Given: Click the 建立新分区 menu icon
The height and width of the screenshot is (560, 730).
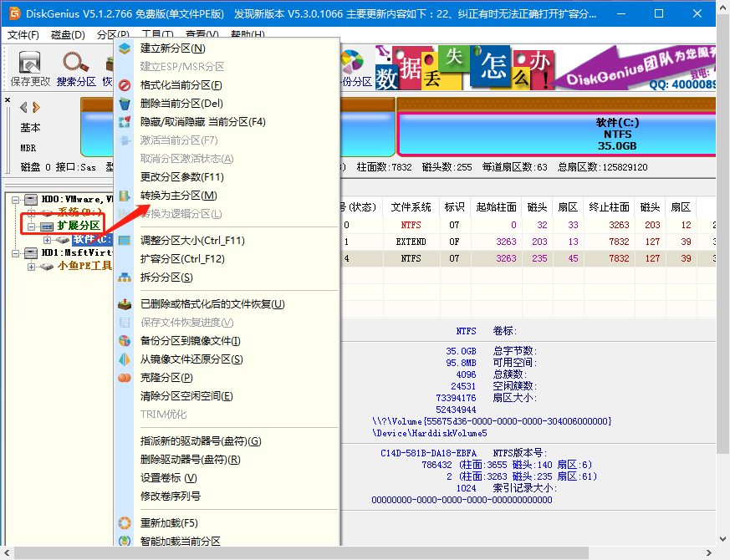Looking at the screenshot, I should tap(125, 48).
